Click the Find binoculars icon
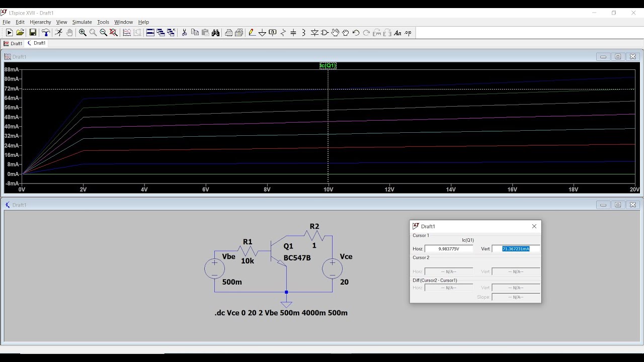The height and width of the screenshot is (362, 644). pos(216,33)
